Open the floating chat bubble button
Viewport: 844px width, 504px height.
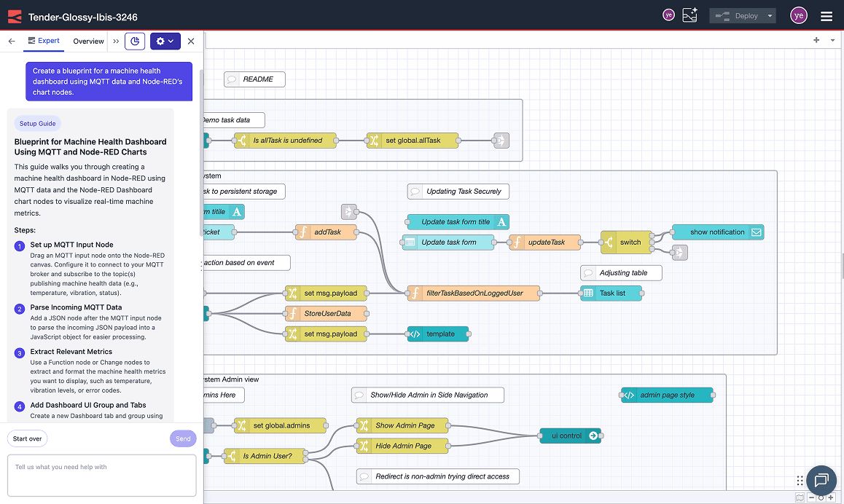pos(821,480)
